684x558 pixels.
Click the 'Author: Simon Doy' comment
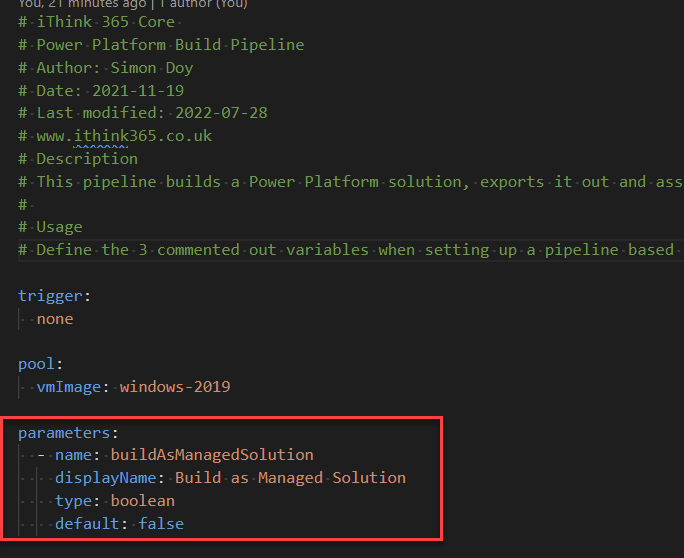115,68
